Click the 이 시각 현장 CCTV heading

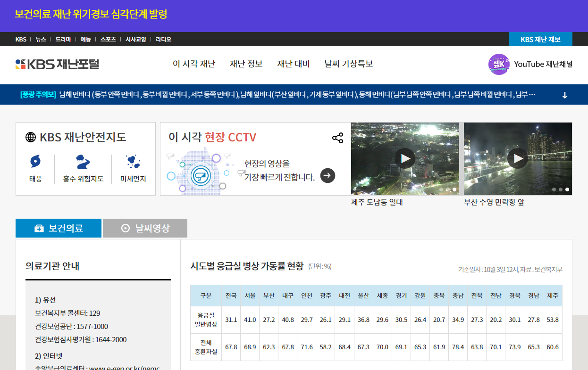[x=212, y=137]
